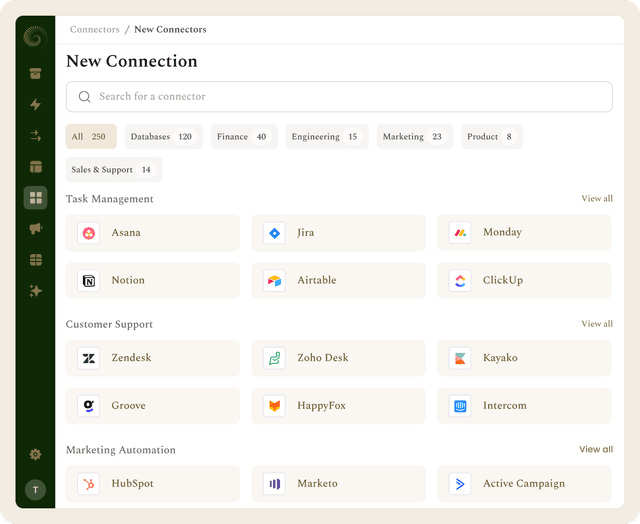Click the Zoho Desk connector name
This screenshot has height=524, width=640.
pyautogui.click(x=323, y=358)
